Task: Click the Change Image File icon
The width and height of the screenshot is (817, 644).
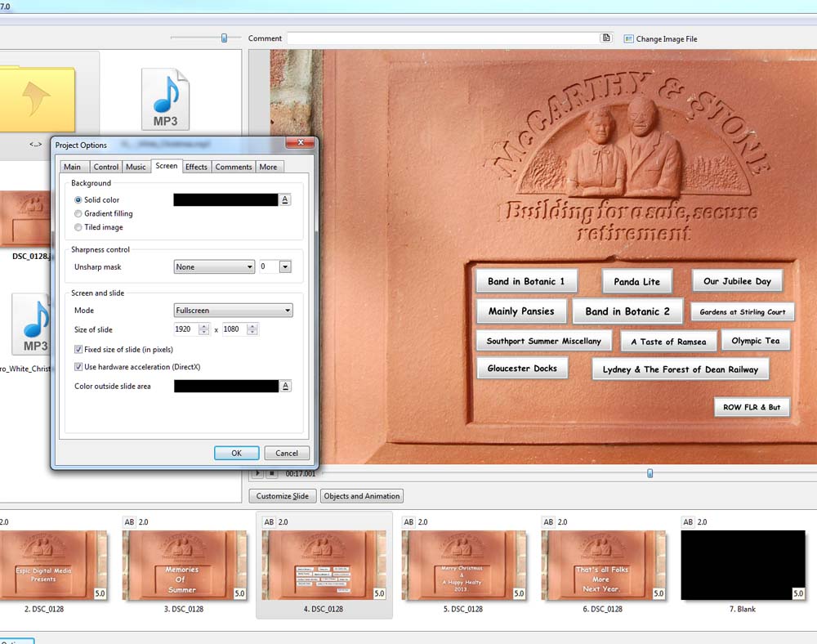Action: pyautogui.click(x=628, y=38)
